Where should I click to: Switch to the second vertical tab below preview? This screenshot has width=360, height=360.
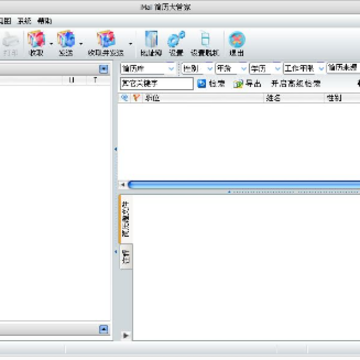click(126, 257)
